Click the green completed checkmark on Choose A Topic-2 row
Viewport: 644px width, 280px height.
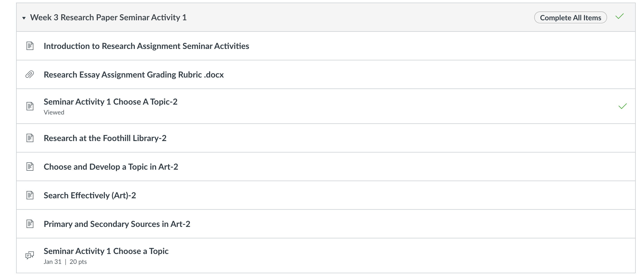(x=623, y=106)
